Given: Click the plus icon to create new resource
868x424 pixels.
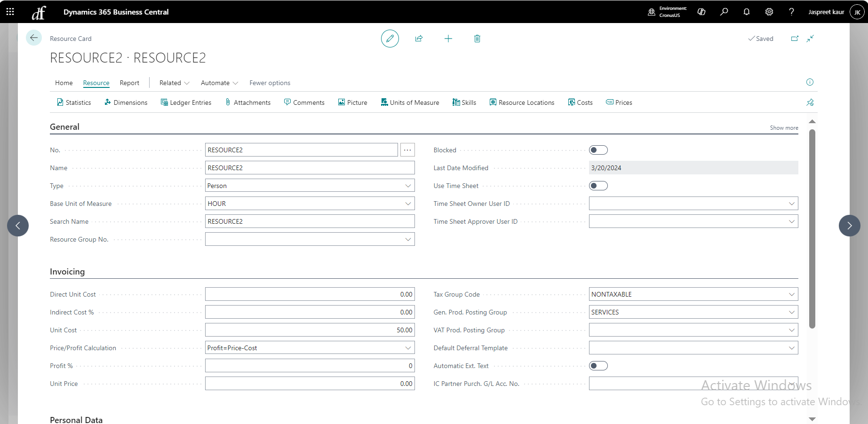Looking at the screenshot, I should pyautogui.click(x=448, y=39).
